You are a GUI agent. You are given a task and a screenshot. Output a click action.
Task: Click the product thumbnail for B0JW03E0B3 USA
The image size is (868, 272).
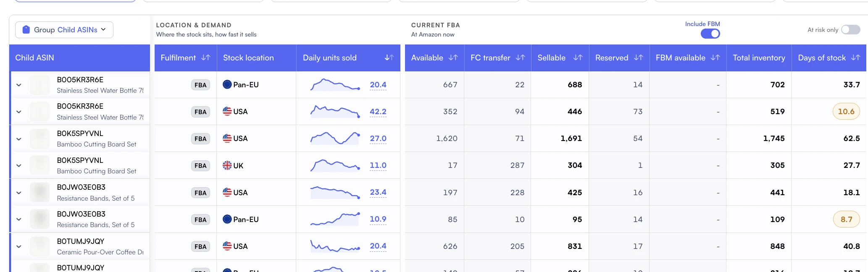tap(40, 192)
